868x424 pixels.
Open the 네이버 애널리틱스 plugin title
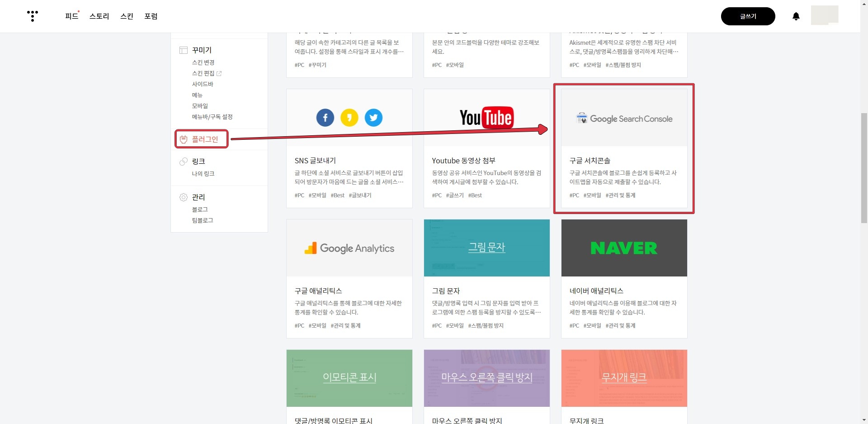[596, 291]
